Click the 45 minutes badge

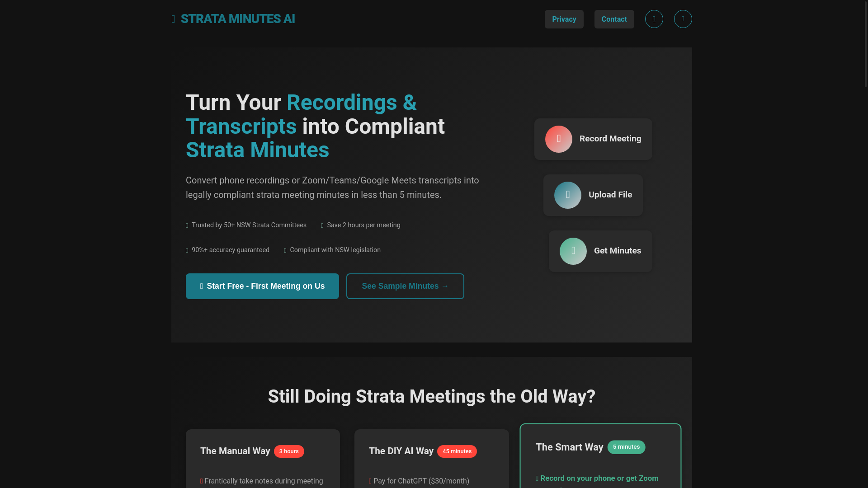coord(457,451)
